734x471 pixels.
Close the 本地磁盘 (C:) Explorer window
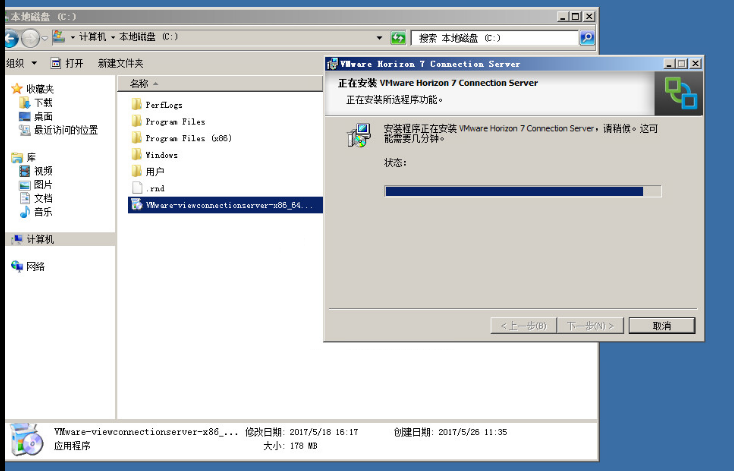coord(589,16)
